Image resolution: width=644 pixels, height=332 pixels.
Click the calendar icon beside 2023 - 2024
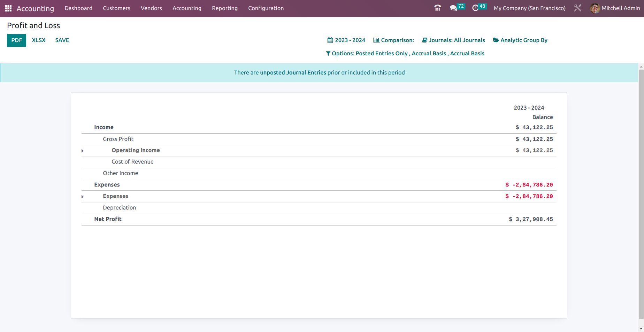coord(330,40)
